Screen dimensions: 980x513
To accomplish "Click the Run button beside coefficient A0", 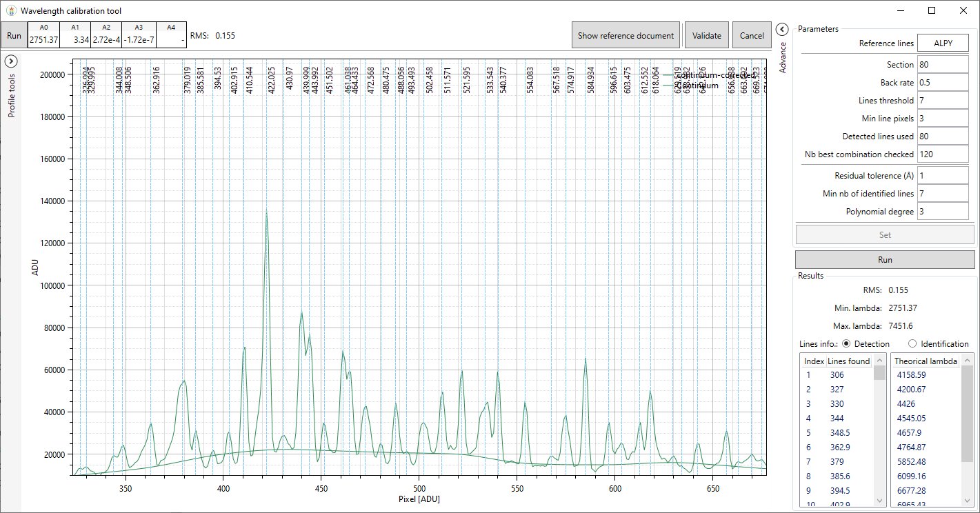I will (x=14, y=35).
